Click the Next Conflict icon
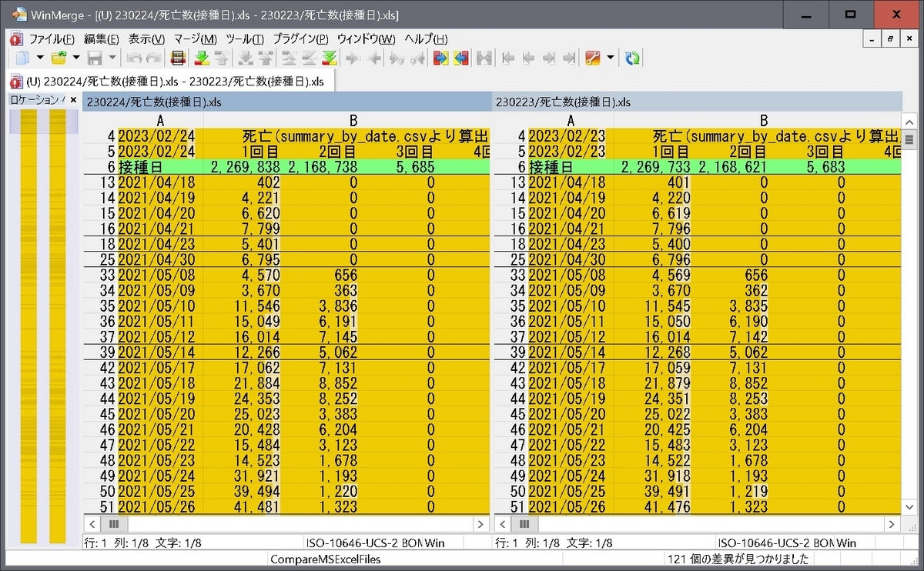 tap(246, 58)
